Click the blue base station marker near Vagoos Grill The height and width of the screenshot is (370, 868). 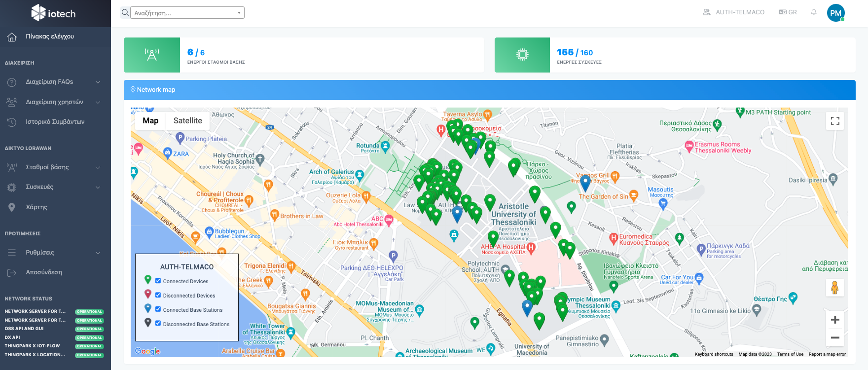(x=585, y=184)
